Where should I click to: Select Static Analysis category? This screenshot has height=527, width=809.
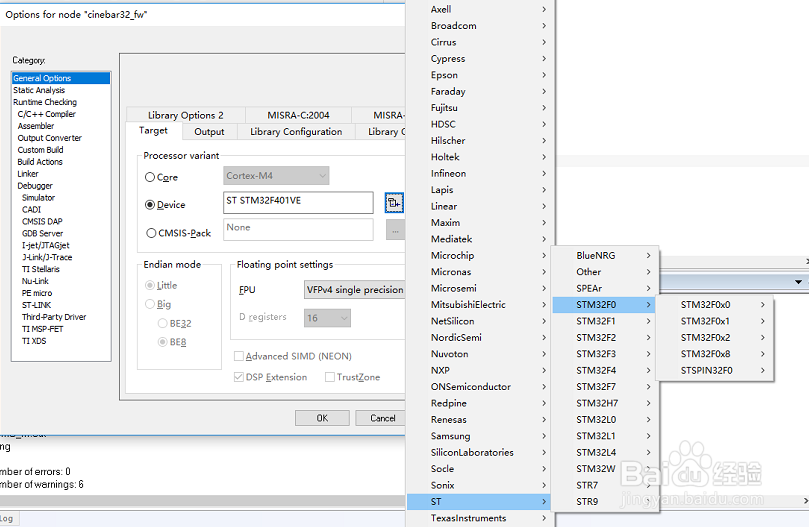pyautogui.click(x=61, y=90)
